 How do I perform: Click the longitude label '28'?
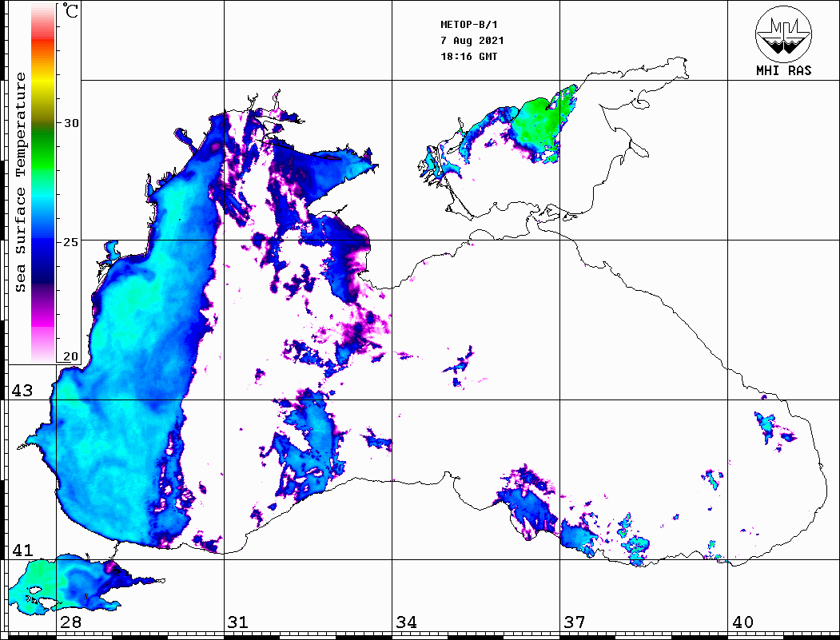click(70, 622)
